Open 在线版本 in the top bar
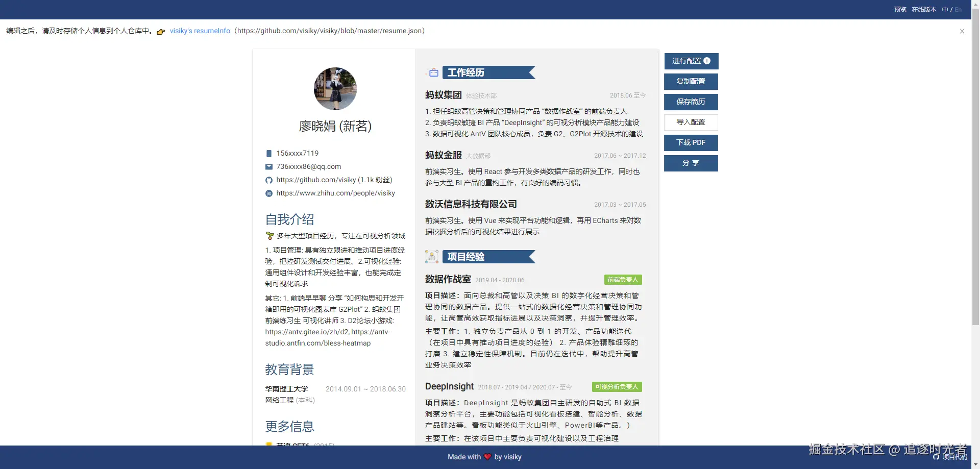The image size is (980, 469). click(x=924, y=10)
